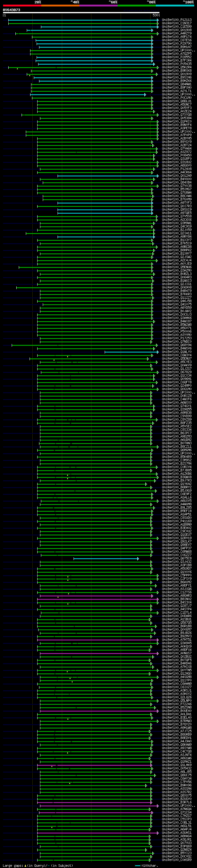197x868 pixels.
Task: Click the cyan ~100% legend segment
Action: click(175, 6)
